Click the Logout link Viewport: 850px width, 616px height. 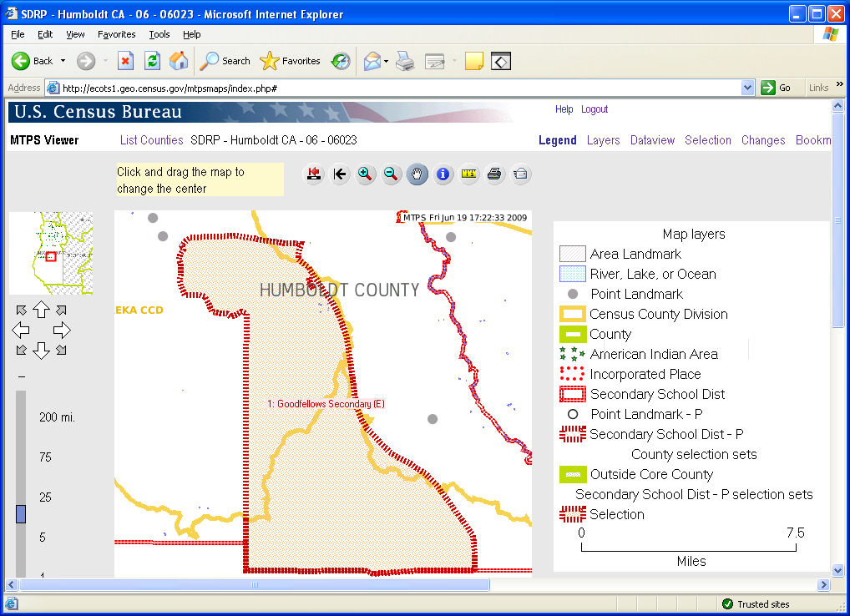[x=594, y=109]
